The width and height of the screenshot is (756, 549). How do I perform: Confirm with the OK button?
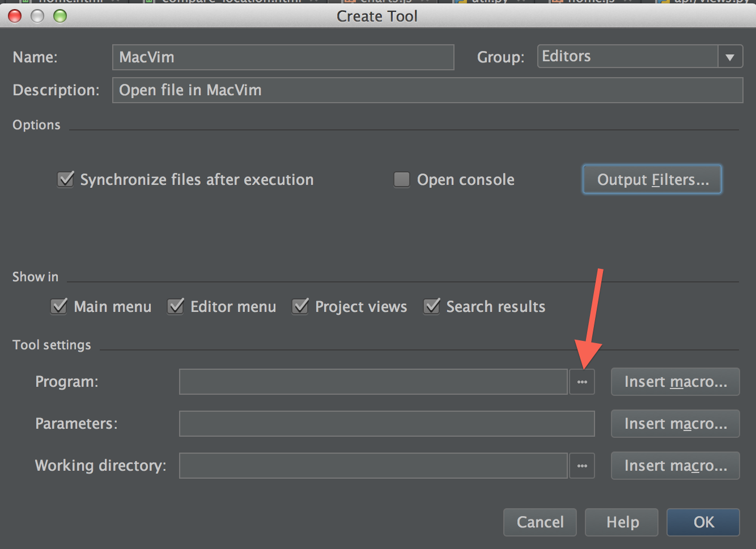[703, 522]
